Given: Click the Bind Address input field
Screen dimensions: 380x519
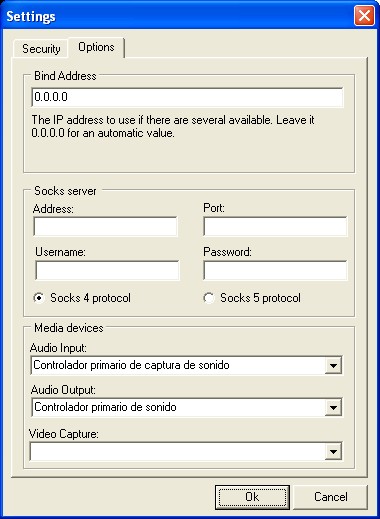Looking at the screenshot, I should coord(187,97).
